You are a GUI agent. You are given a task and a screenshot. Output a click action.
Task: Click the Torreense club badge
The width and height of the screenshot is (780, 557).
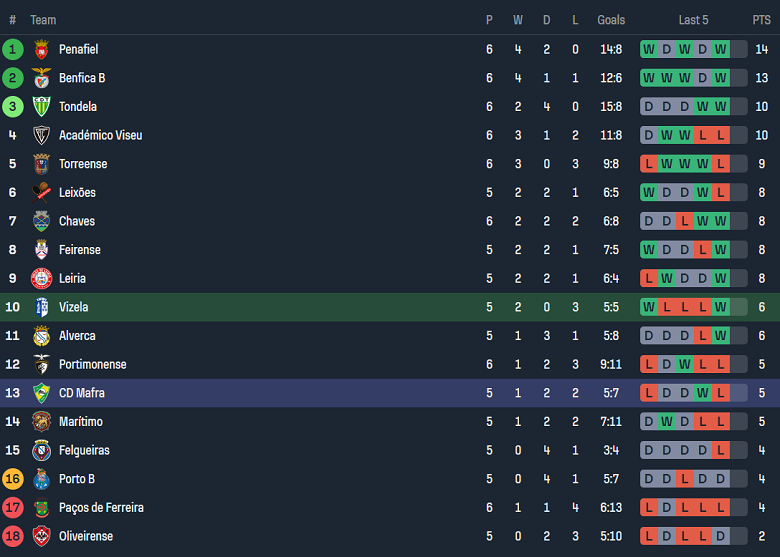click(x=41, y=164)
